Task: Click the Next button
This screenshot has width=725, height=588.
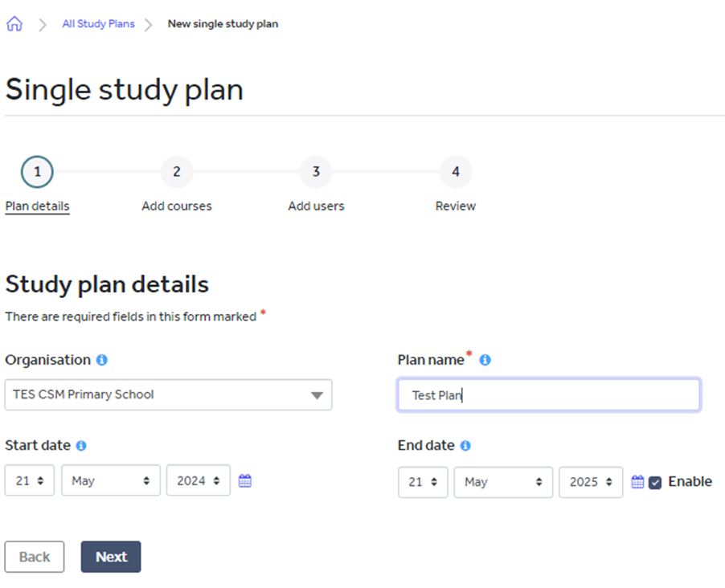Action: point(110,557)
